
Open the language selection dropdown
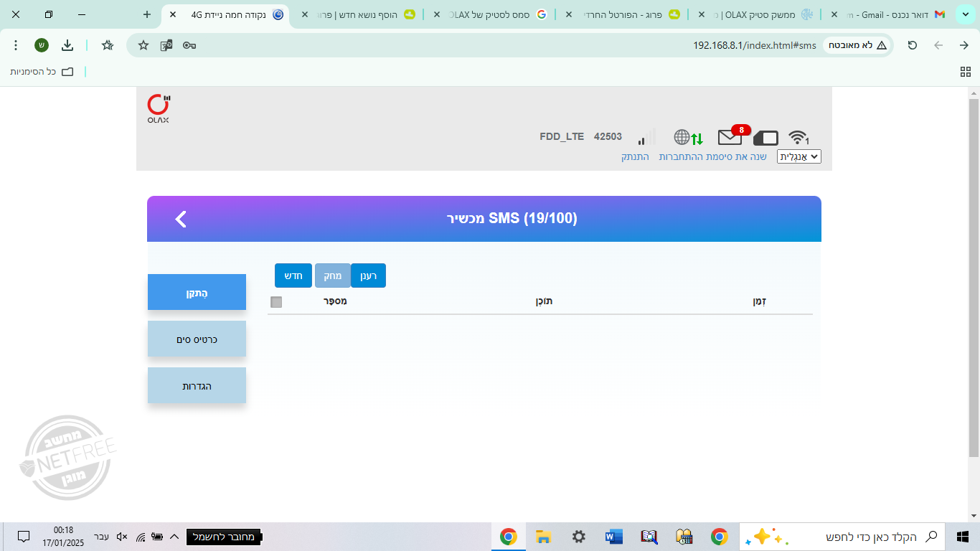click(x=799, y=156)
